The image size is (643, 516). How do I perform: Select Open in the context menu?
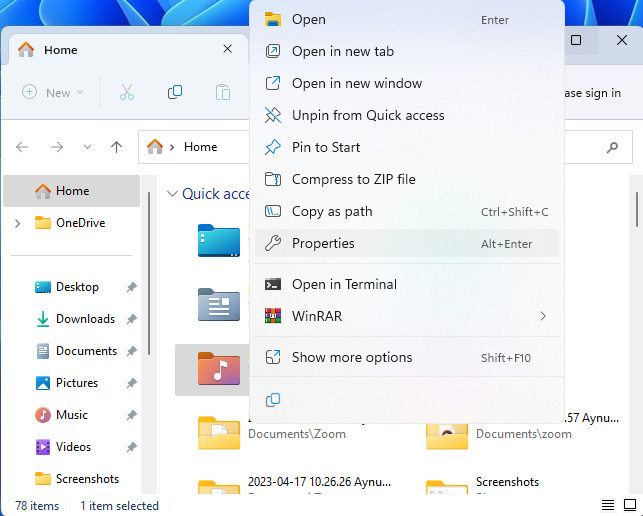point(406,20)
